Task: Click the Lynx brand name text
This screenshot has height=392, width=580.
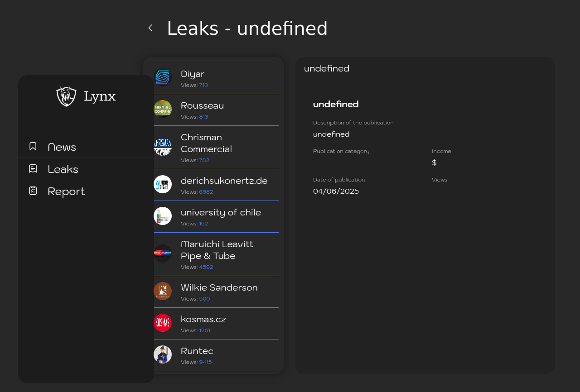Action: click(x=100, y=96)
